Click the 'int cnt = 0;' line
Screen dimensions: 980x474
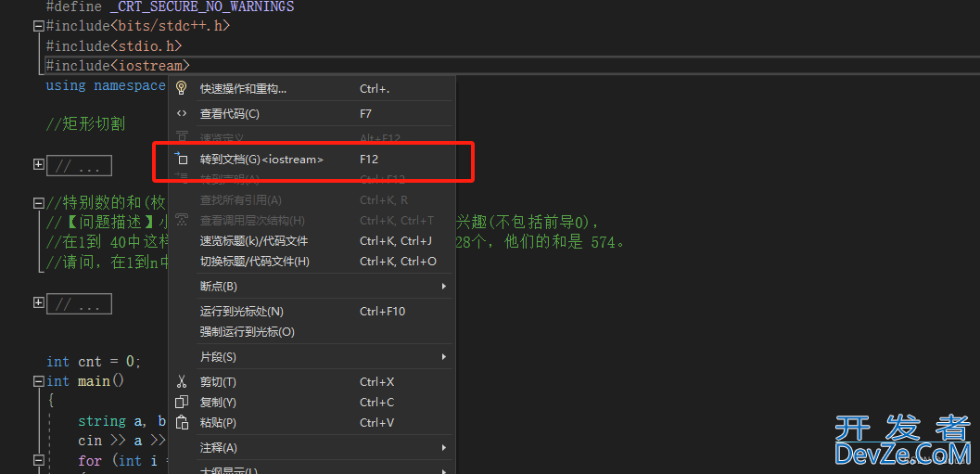coord(94,362)
